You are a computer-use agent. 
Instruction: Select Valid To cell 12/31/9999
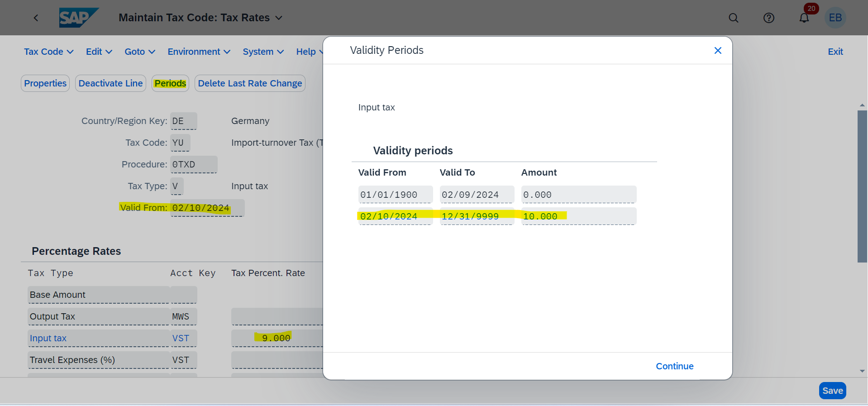(477, 216)
